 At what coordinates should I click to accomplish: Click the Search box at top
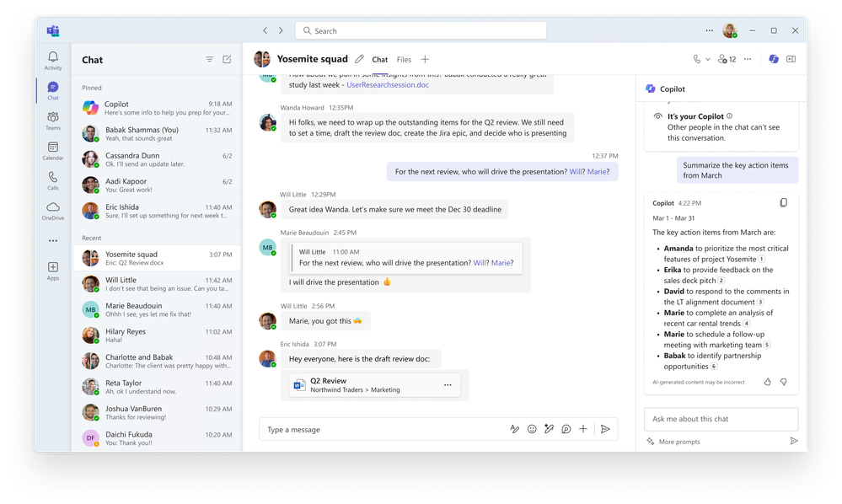pyautogui.click(x=421, y=30)
